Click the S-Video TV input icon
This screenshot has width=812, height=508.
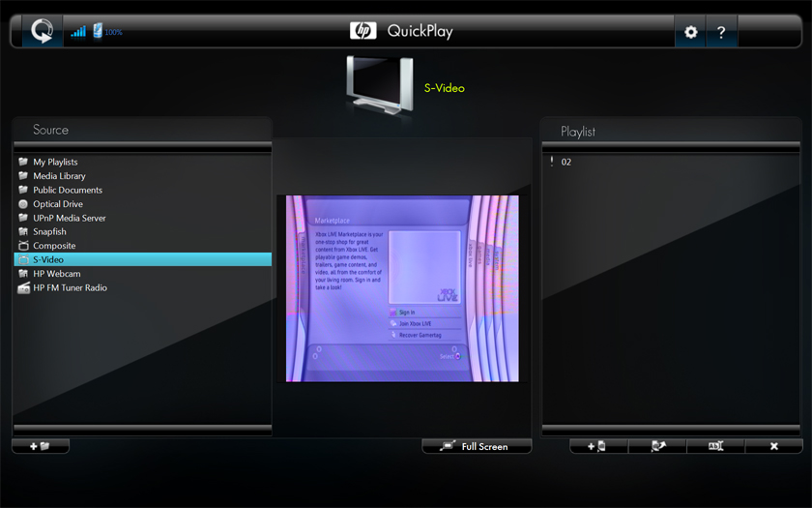23,259
